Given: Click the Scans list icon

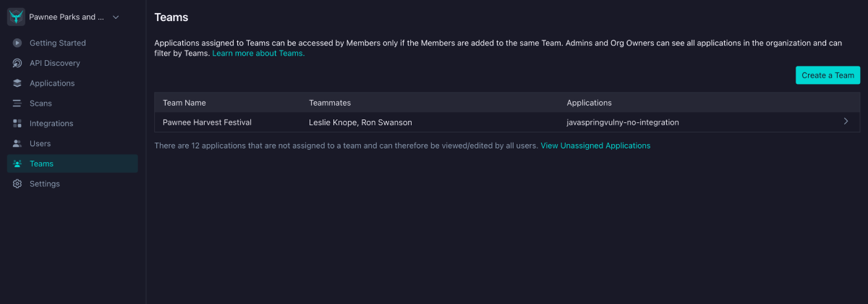Looking at the screenshot, I should coord(17,104).
